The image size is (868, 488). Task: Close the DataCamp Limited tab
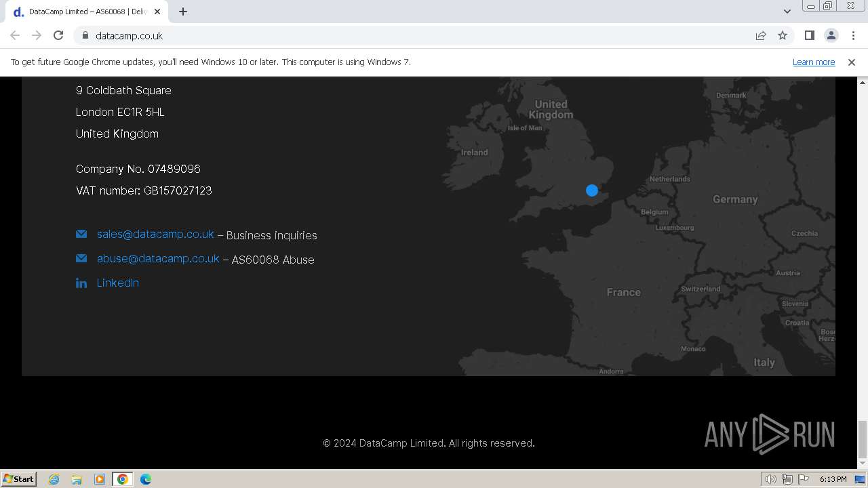(157, 12)
